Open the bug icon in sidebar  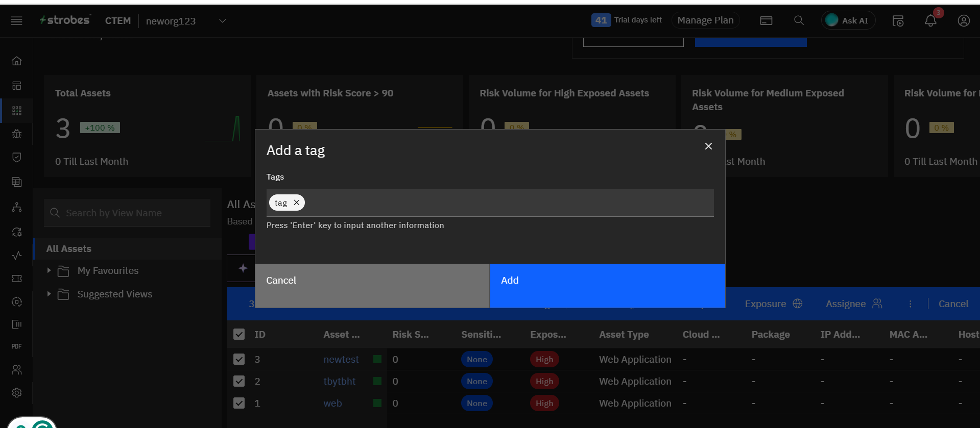click(x=17, y=134)
